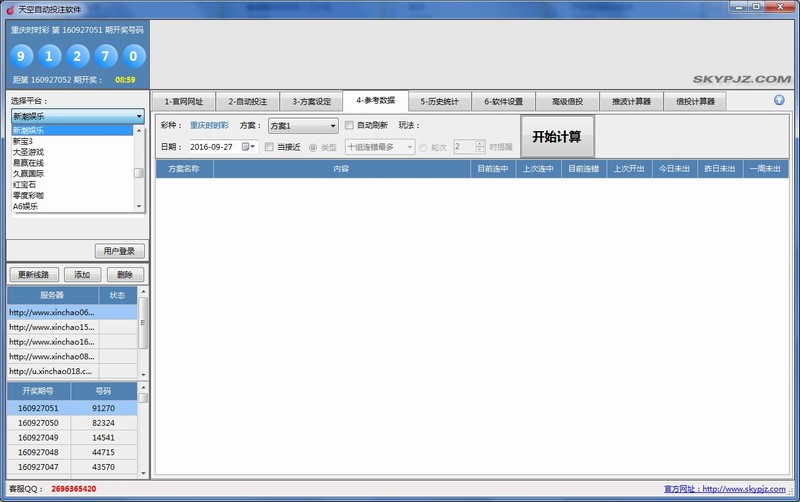
Task: Enable the 自动刷新 checkbox
Action: pyautogui.click(x=349, y=126)
